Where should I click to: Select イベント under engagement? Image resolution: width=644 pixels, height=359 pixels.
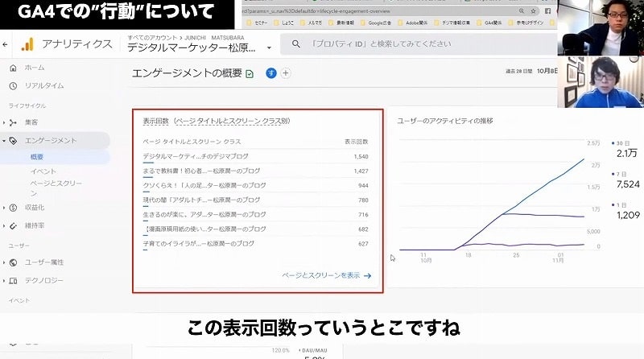(43, 171)
